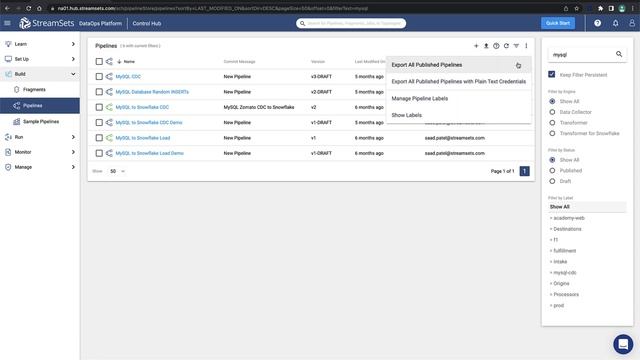Viewport: 640px width, 360px height.
Task: Open Sample Pipelines in the sidebar
Action: (x=40, y=121)
